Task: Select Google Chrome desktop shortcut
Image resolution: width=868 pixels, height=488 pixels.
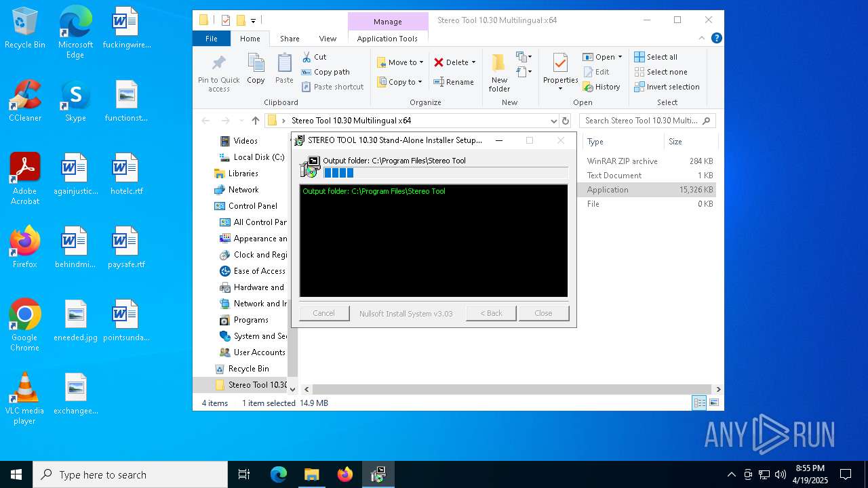Action: (25, 325)
